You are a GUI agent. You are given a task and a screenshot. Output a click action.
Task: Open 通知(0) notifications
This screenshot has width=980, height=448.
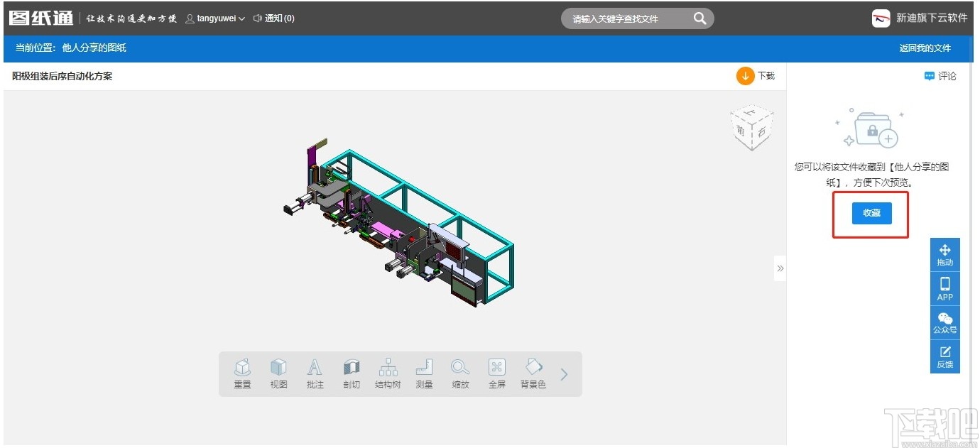pos(274,18)
